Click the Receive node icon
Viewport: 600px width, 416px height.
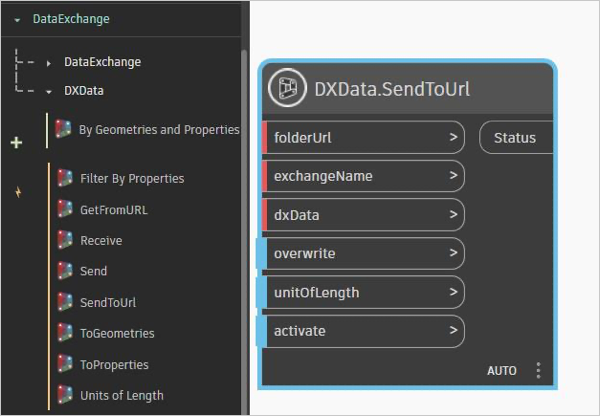coord(65,240)
